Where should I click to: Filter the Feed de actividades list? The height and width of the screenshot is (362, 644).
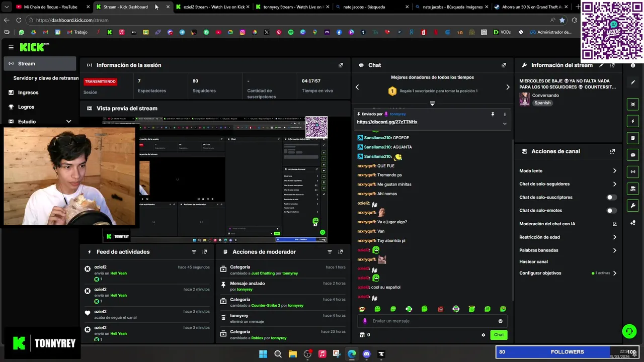click(194, 252)
